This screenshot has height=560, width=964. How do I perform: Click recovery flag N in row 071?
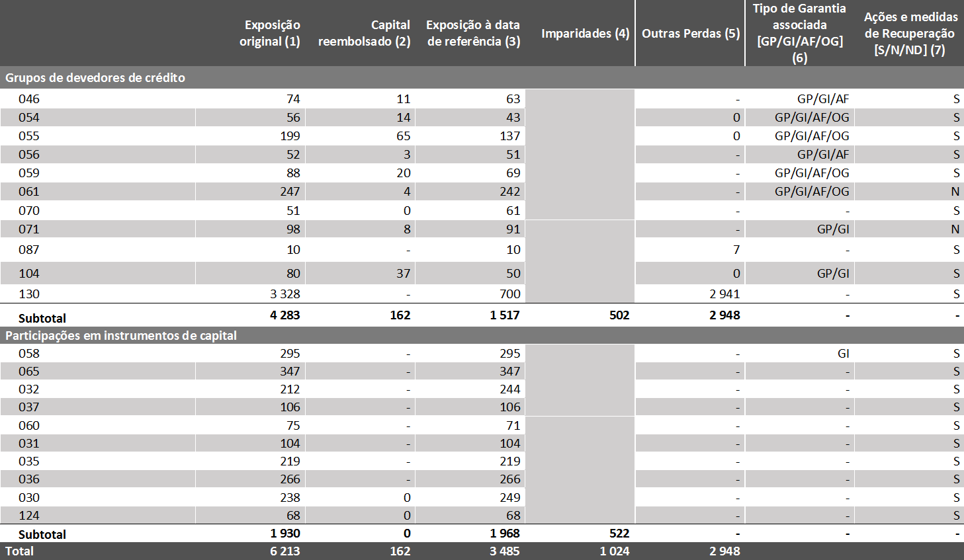pyautogui.click(x=955, y=229)
